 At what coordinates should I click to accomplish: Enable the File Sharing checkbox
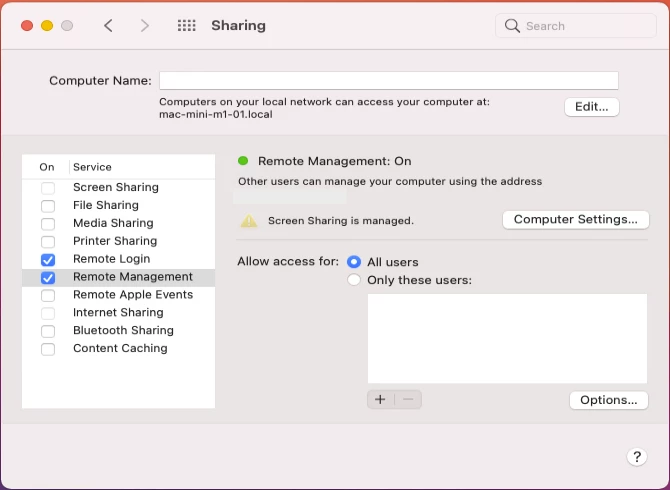pos(48,205)
